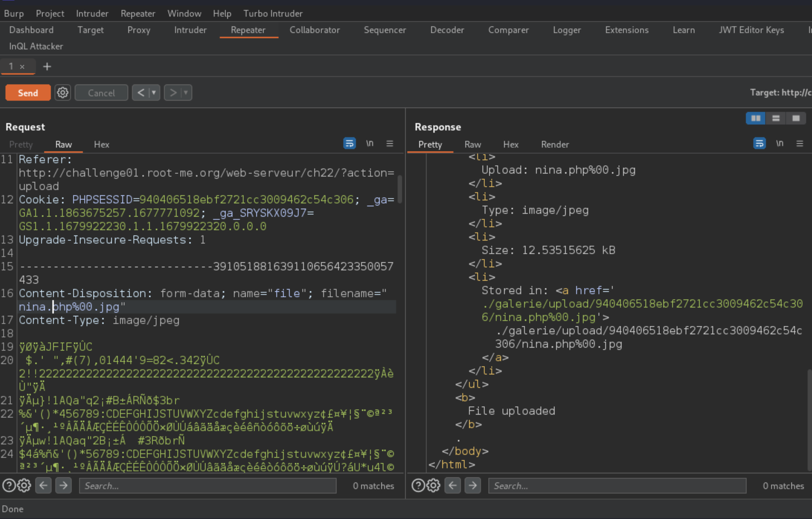Open the Intruder menu in menu bar
This screenshot has width=812, height=519.
pyautogui.click(x=92, y=13)
